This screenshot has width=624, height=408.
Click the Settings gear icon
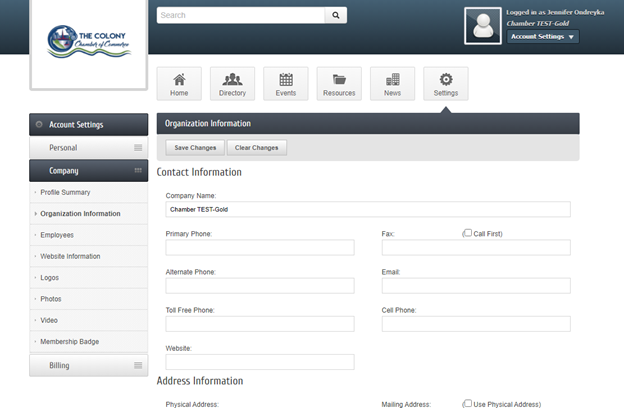[446, 80]
